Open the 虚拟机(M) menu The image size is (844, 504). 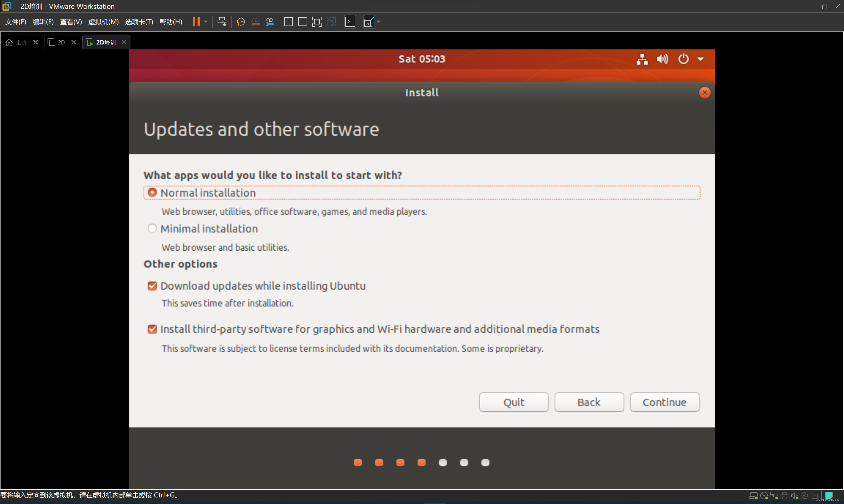click(x=103, y=21)
